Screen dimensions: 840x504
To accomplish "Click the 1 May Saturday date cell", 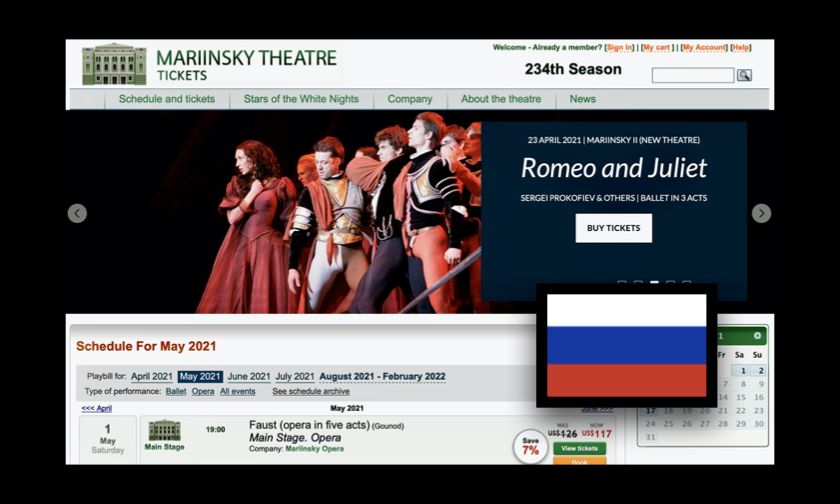I will [108, 439].
